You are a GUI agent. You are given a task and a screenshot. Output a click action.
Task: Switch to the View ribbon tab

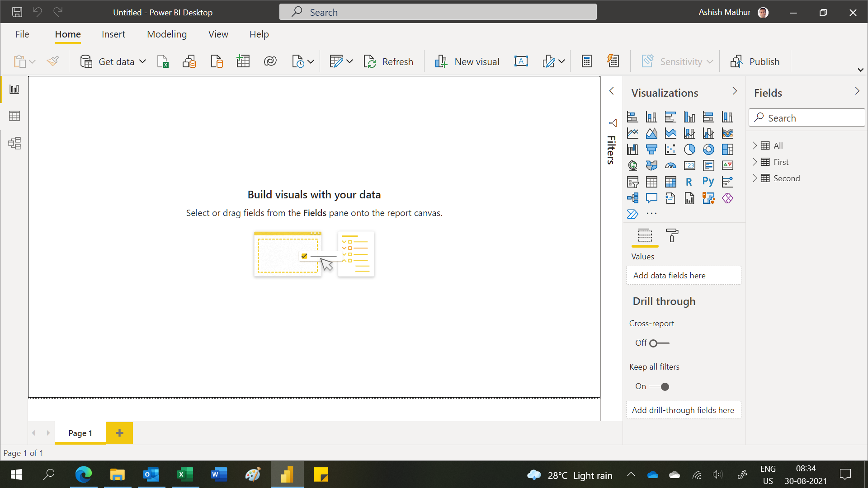coord(218,34)
